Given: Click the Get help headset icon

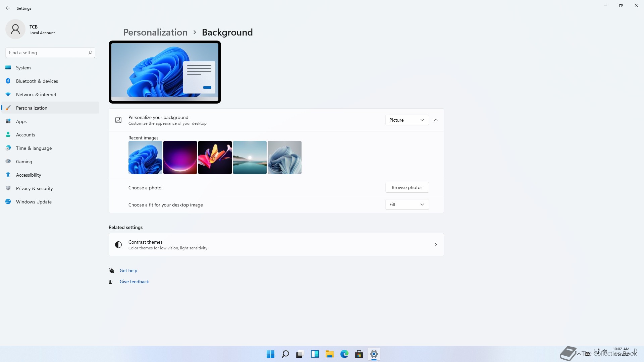Looking at the screenshot, I should click(x=111, y=270).
